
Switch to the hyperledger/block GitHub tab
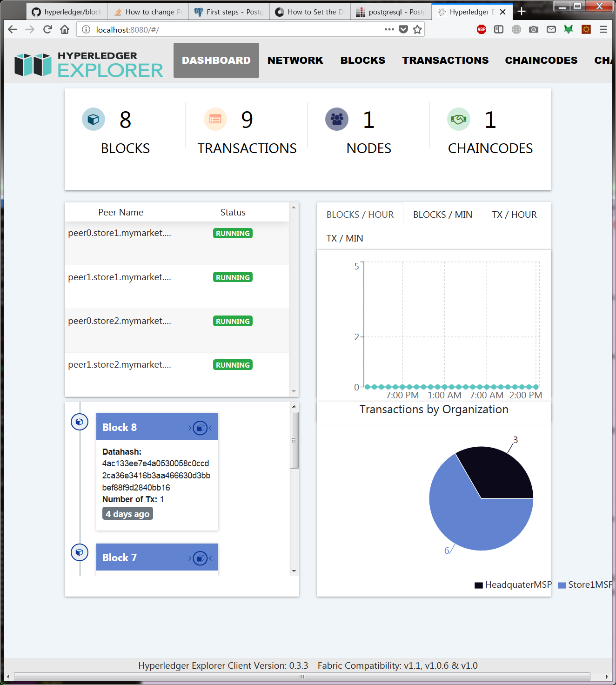click(x=67, y=12)
